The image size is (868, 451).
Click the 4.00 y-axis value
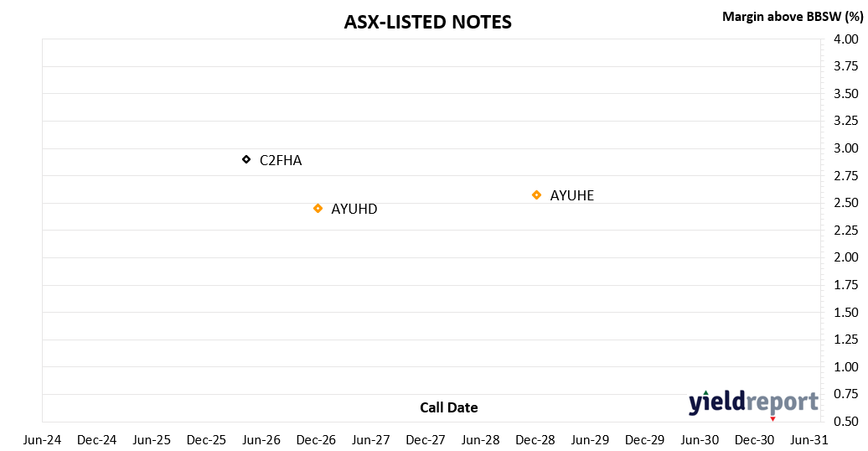[x=846, y=39]
